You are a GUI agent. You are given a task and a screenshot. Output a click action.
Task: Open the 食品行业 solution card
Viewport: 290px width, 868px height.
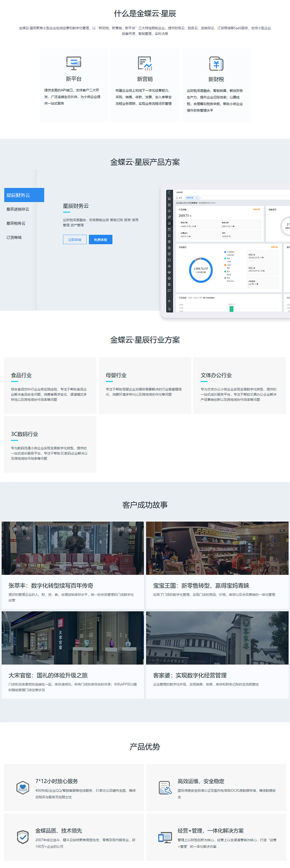50,385
